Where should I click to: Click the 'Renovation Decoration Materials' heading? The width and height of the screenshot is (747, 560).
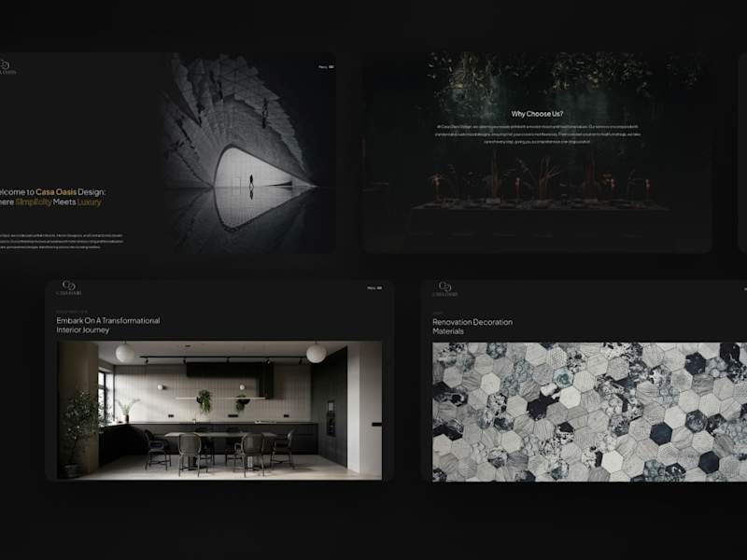(472, 327)
